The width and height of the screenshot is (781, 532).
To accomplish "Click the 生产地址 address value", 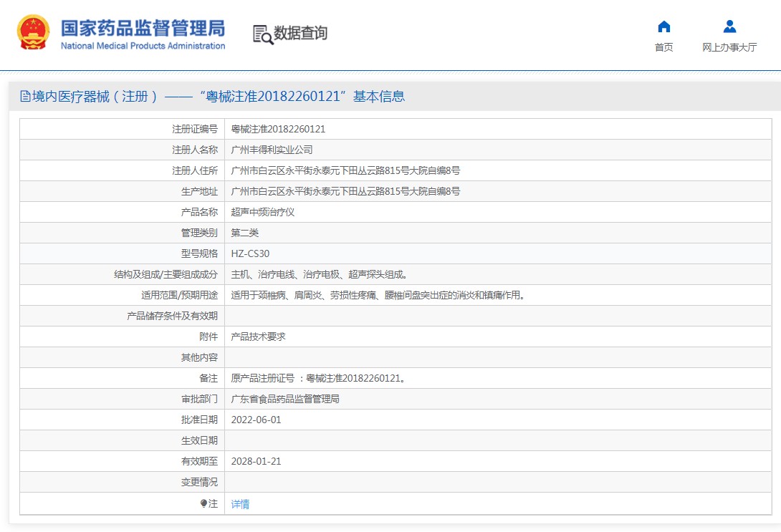I will tap(345, 192).
